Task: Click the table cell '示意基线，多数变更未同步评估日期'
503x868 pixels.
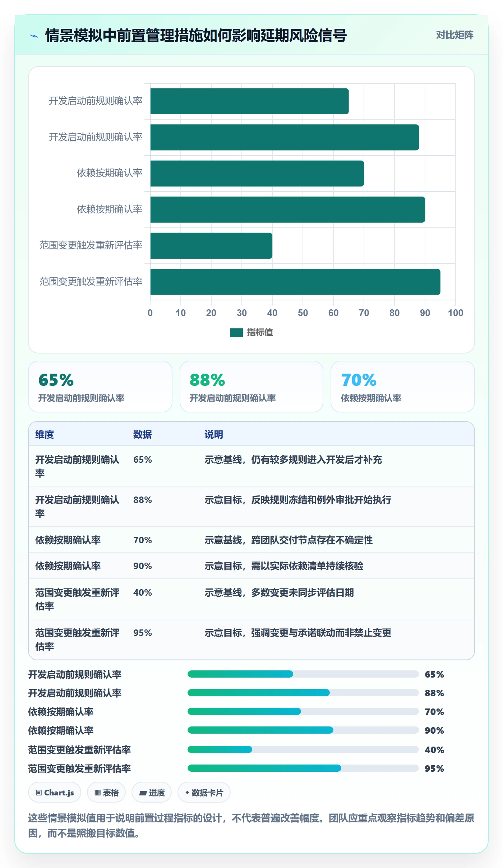Action: pos(279,592)
